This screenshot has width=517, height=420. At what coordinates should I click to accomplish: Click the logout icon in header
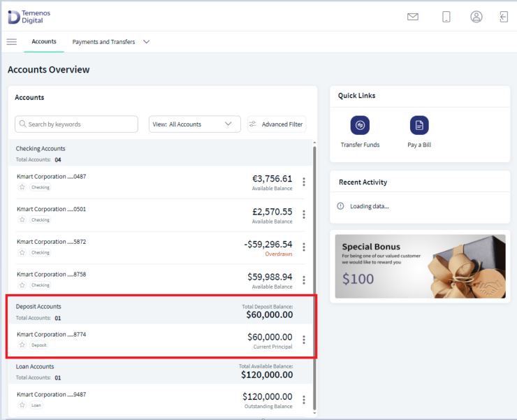pos(504,17)
